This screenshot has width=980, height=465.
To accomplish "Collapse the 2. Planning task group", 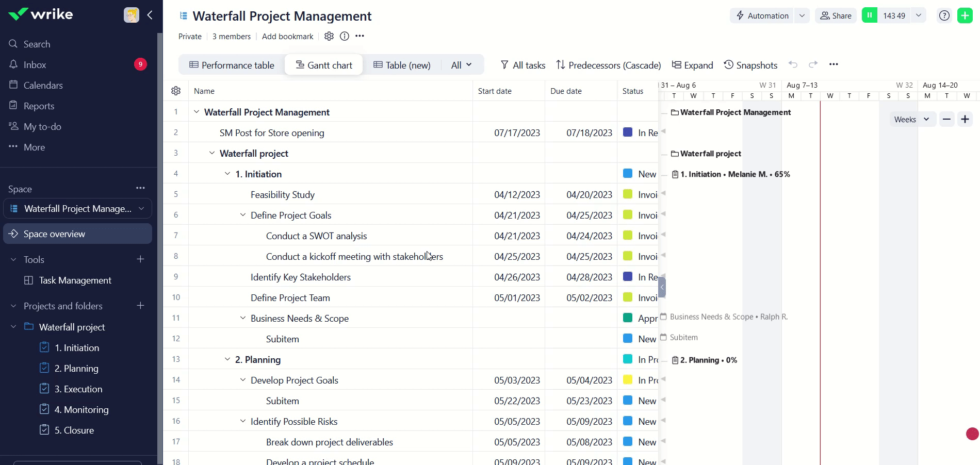I will point(227,359).
